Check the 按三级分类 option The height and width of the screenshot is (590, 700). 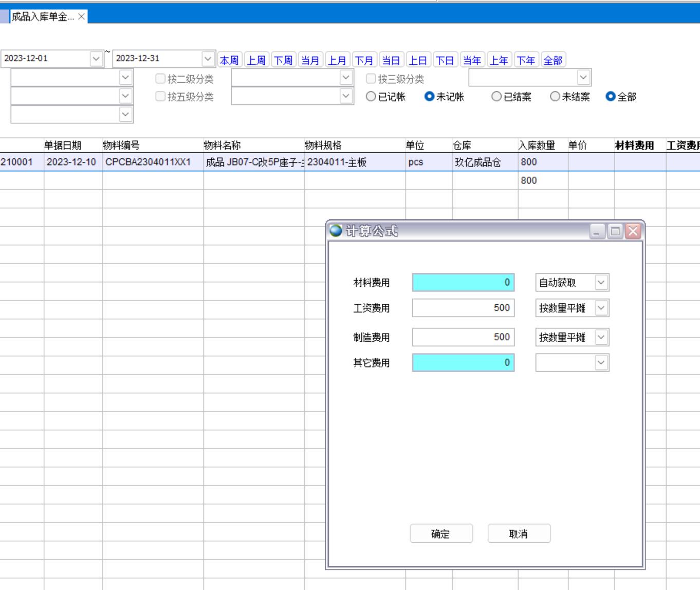coord(371,79)
